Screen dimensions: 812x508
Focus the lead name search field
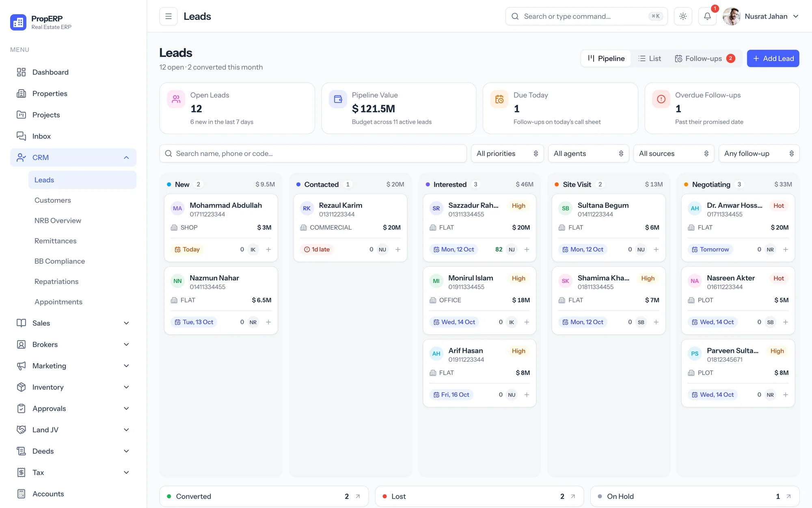pos(313,154)
